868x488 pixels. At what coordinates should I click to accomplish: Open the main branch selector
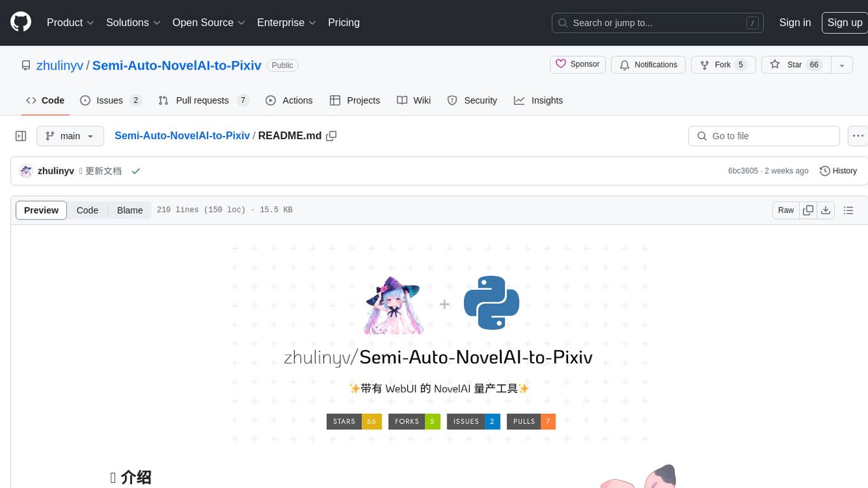coord(70,136)
